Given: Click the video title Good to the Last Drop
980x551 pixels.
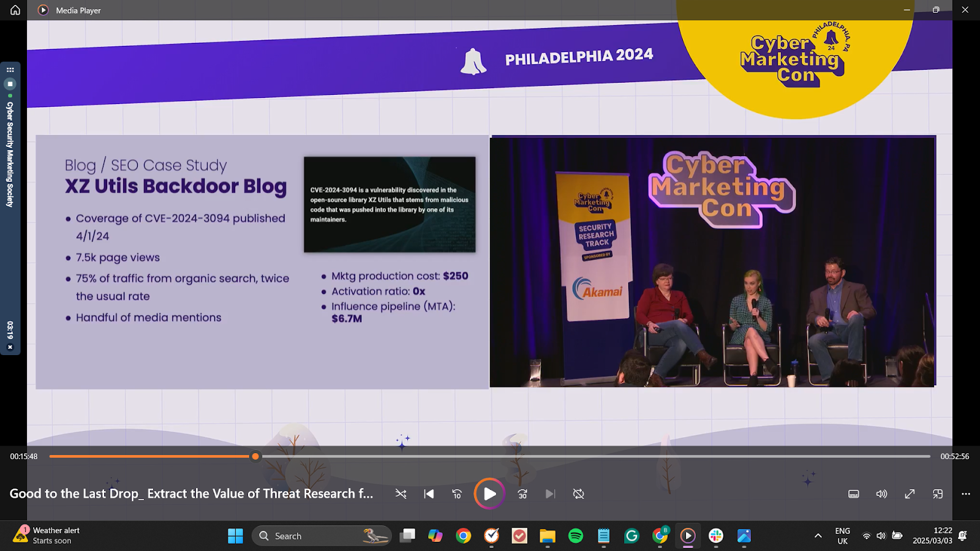Looking at the screenshot, I should click(x=191, y=493).
